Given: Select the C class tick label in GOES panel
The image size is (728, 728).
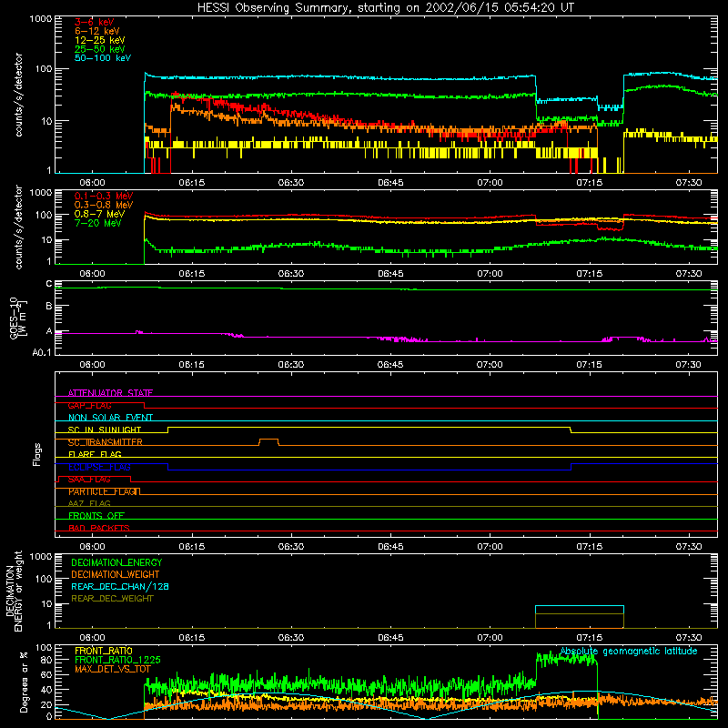Looking at the screenshot, I should coord(49,284).
